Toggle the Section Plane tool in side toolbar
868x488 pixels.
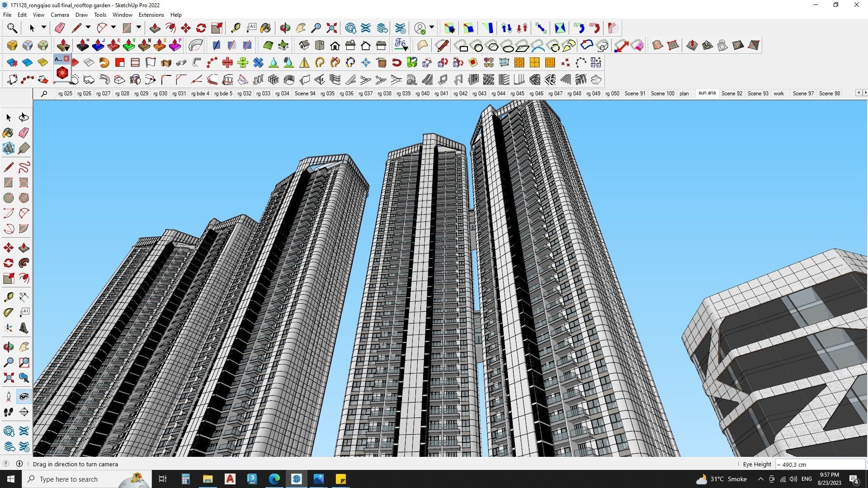(x=24, y=412)
